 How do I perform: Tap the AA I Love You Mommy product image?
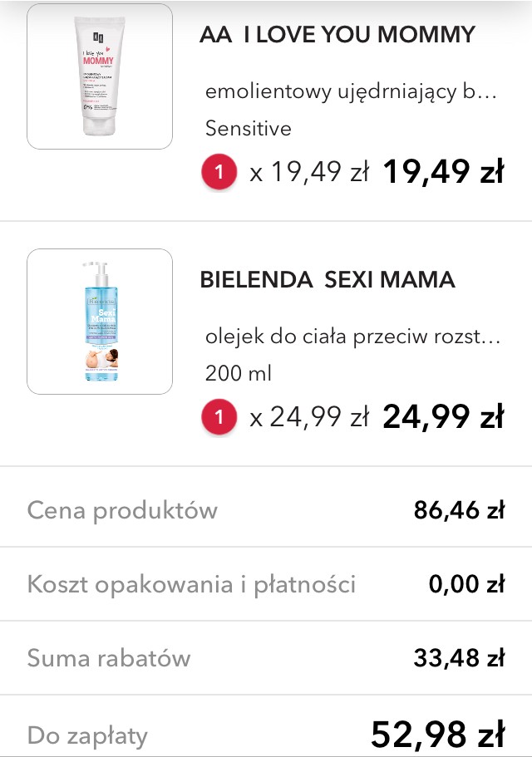(x=100, y=76)
